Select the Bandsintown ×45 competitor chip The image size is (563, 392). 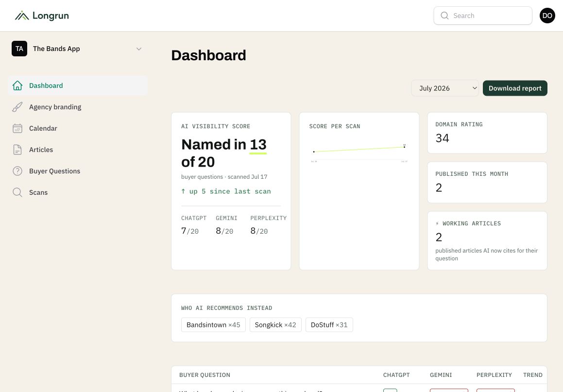[x=213, y=325]
